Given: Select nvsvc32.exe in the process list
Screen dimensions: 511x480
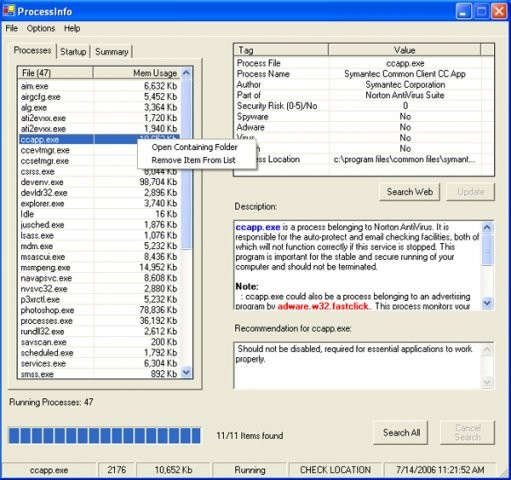Looking at the screenshot, I should pos(99,289).
